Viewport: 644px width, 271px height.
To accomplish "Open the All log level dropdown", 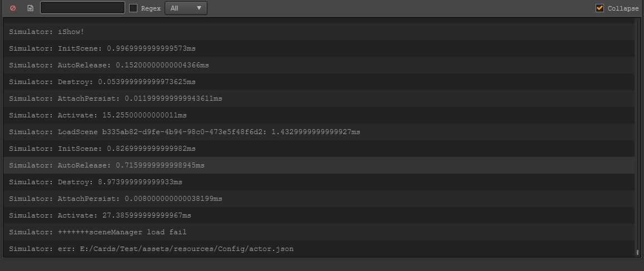I will [x=186, y=8].
